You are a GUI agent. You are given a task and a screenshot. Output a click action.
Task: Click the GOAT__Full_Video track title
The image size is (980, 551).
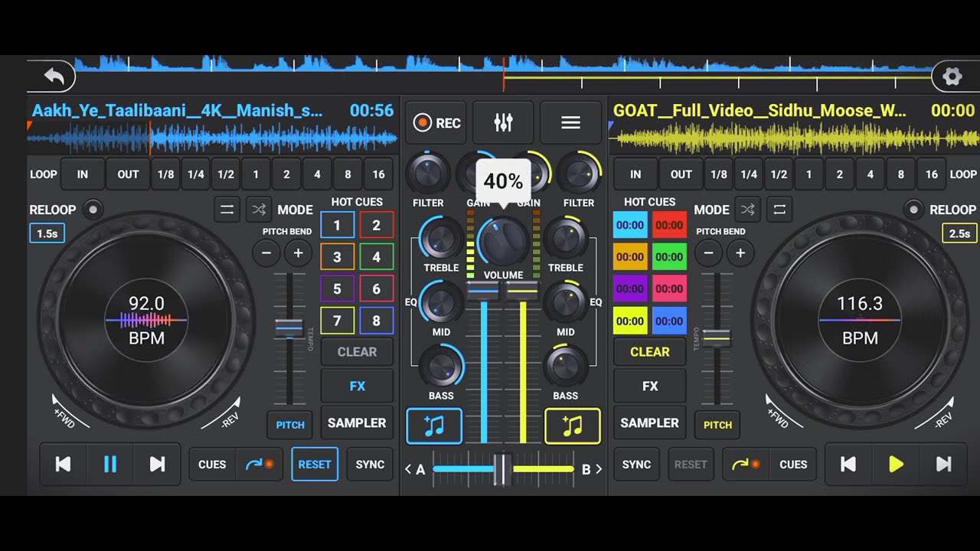pos(759,111)
